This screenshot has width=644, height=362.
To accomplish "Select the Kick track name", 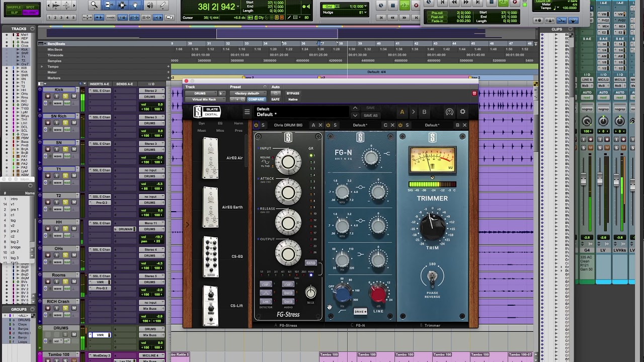I will tap(59, 90).
